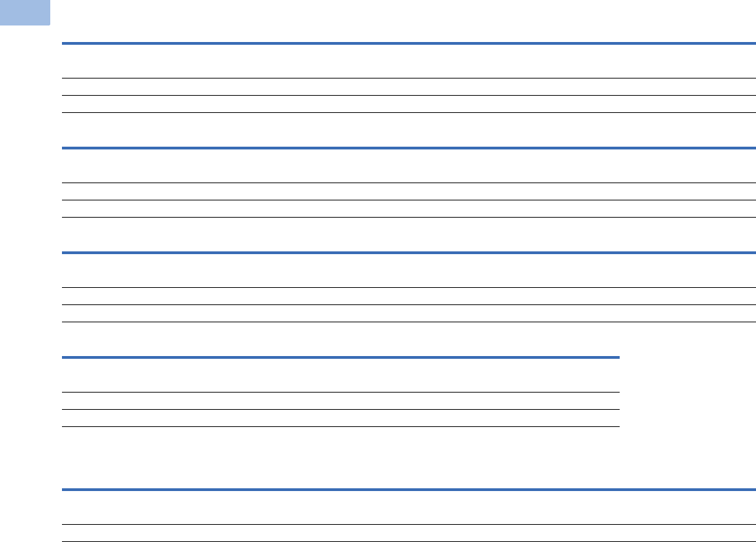Click the thick blue rule of the second table
The height and width of the screenshot is (542, 756).
click(x=409, y=148)
